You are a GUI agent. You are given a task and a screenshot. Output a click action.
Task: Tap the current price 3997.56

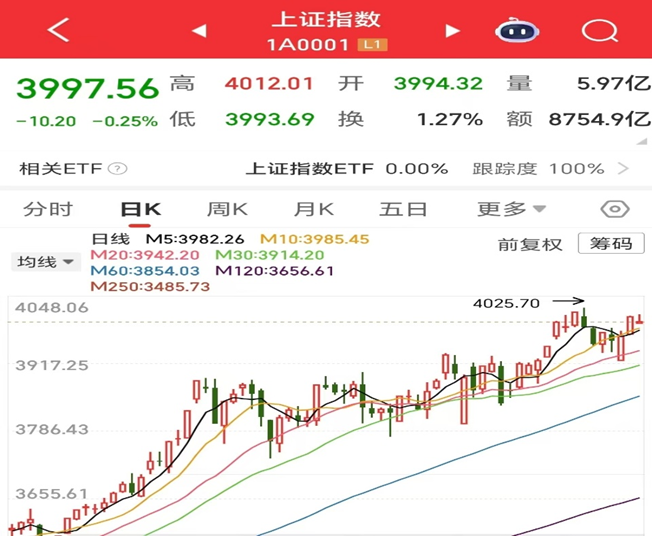tap(88, 89)
